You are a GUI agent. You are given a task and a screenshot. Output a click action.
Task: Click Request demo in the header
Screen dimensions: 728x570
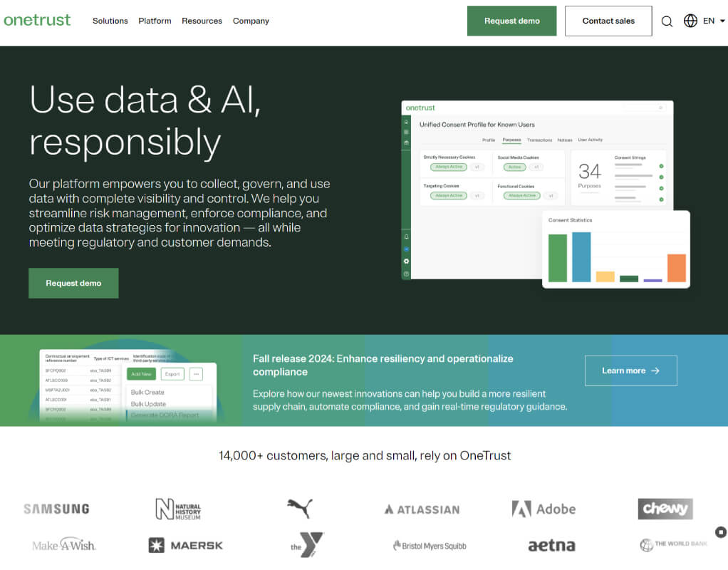click(x=511, y=21)
